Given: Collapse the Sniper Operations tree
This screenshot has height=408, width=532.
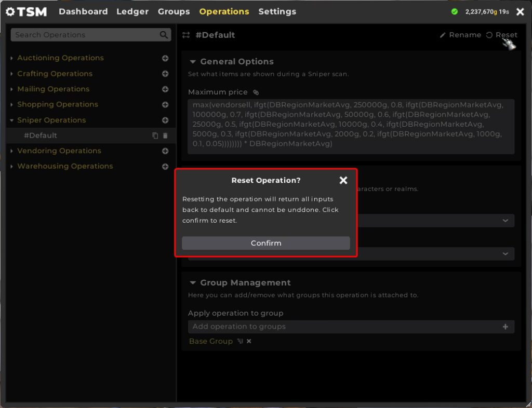Looking at the screenshot, I should pos(12,120).
